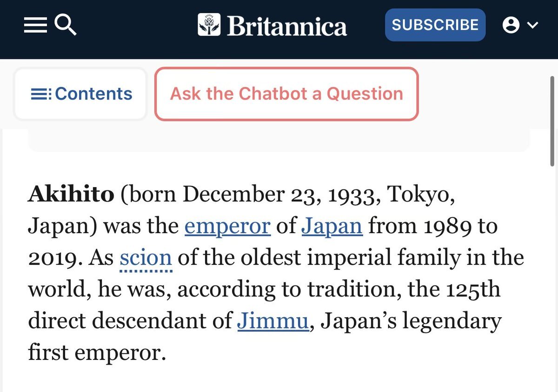The width and height of the screenshot is (558, 392).
Task: Click the Britannica thistle logo icon
Action: click(209, 25)
